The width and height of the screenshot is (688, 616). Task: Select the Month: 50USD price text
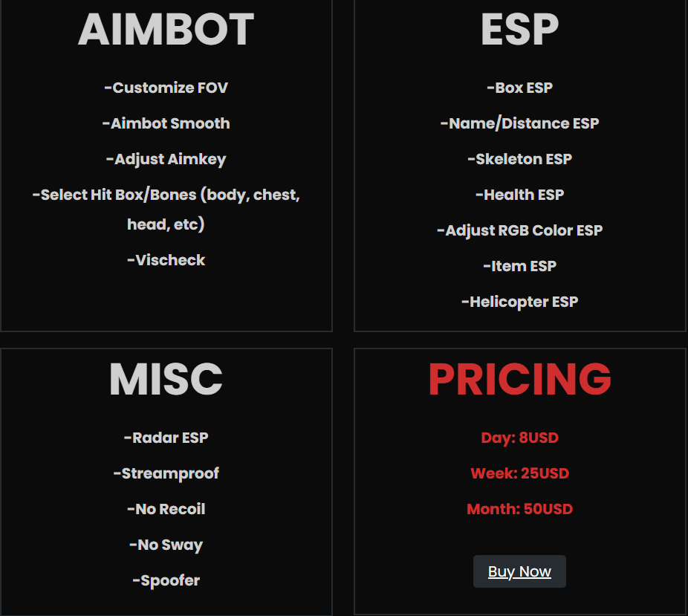pyautogui.click(x=519, y=509)
